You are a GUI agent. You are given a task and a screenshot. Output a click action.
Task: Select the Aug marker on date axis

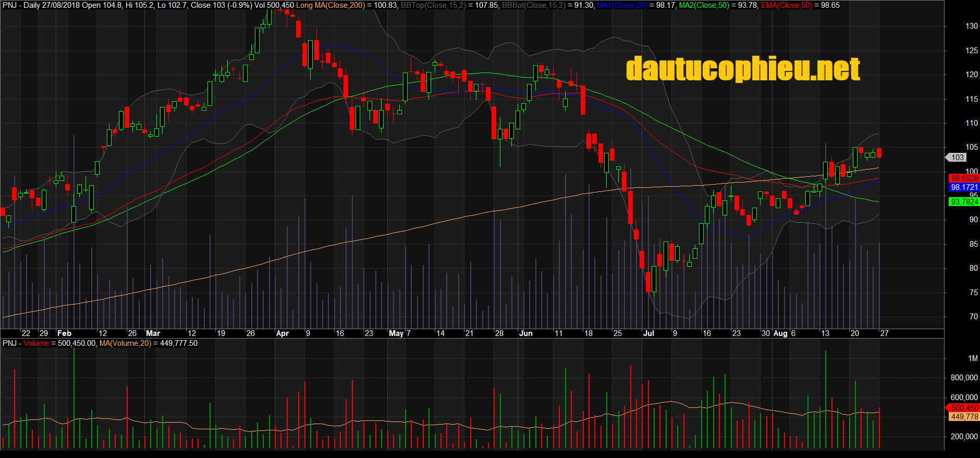pyautogui.click(x=780, y=333)
